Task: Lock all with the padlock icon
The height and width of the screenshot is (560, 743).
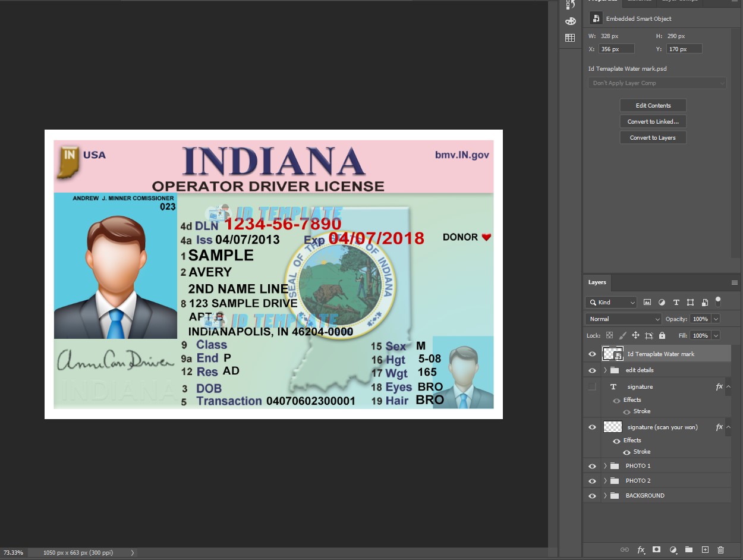Action: pos(662,335)
